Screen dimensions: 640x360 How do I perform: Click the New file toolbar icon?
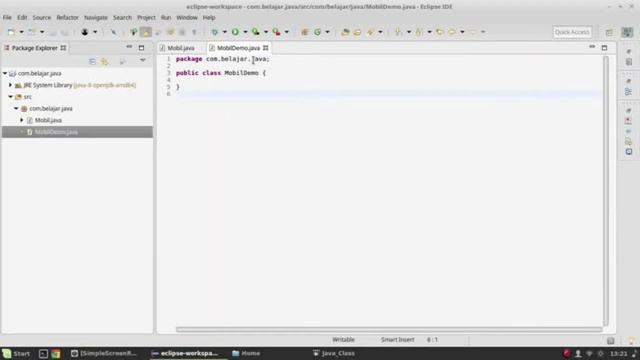click(11, 32)
